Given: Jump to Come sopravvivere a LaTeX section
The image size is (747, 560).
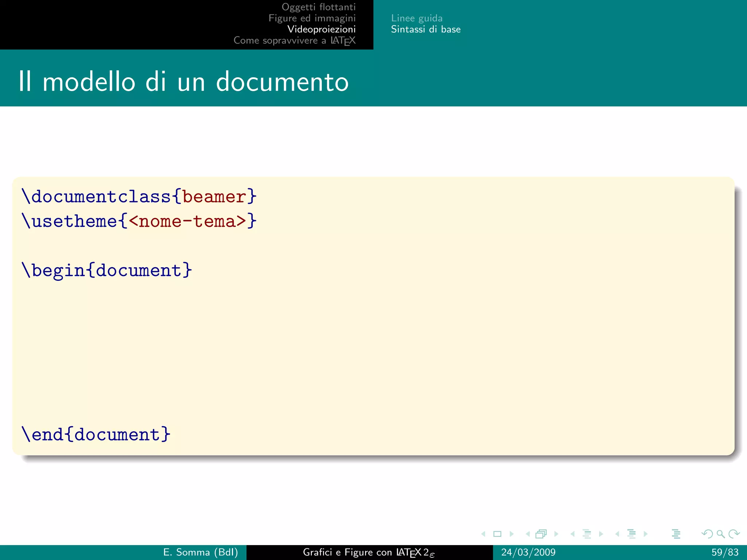Looking at the screenshot, I should (x=294, y=40).
